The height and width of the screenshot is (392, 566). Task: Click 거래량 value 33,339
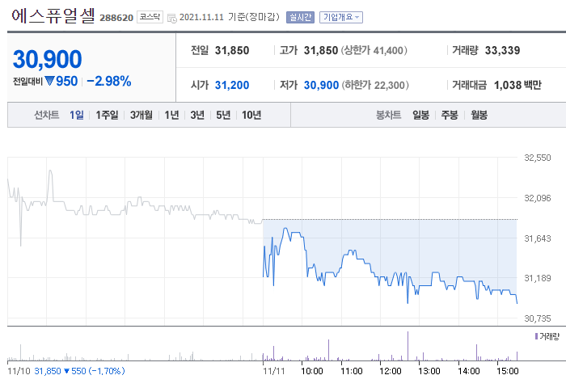point(502,51)
